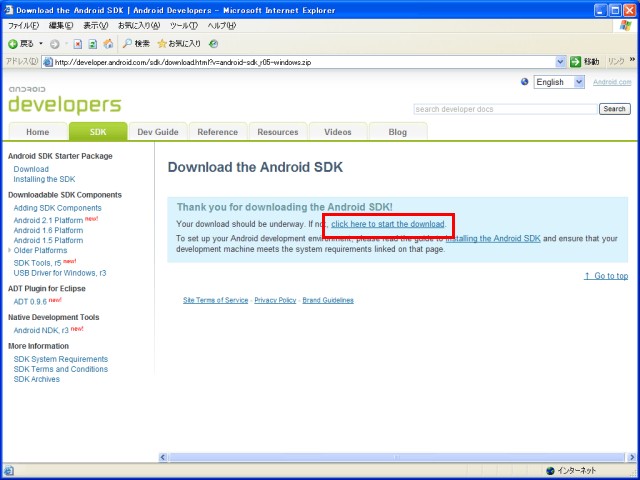Image resolution: width=640 pixels, height=480 pixels.
Task: Expand the Links (リンク) toolbar chevron
Action: tap(632, 60)
